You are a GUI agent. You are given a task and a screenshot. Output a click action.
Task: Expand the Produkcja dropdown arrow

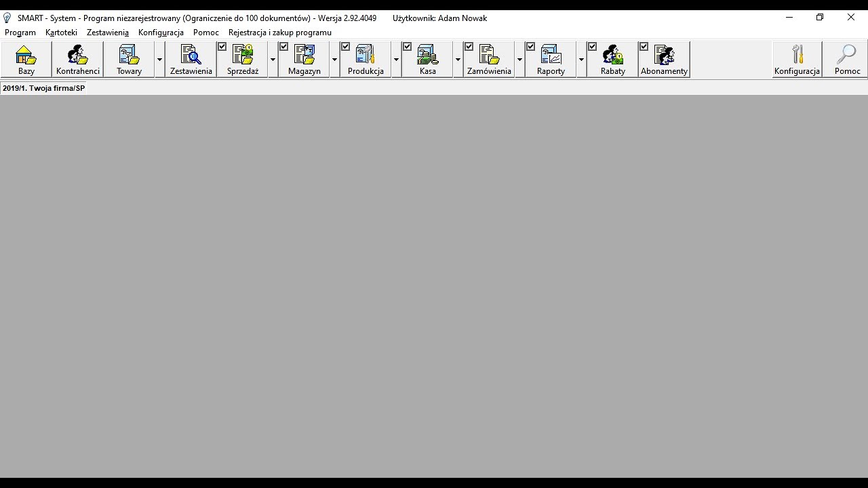(397, 60)
